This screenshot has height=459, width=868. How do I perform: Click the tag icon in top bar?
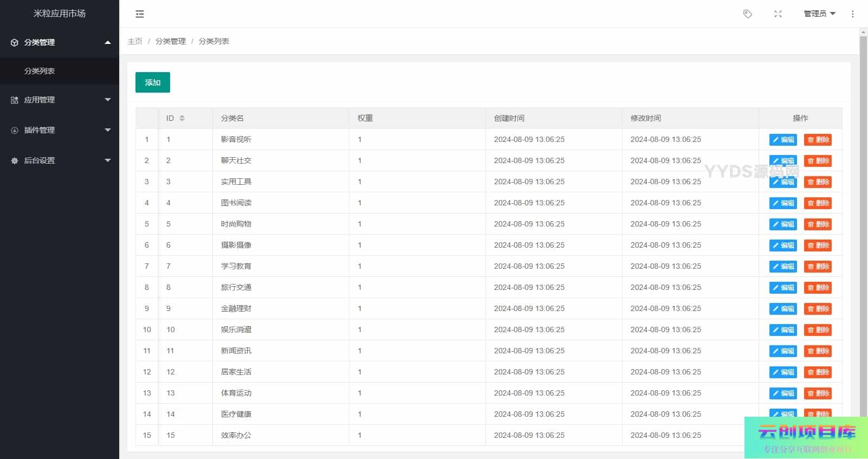748,14
